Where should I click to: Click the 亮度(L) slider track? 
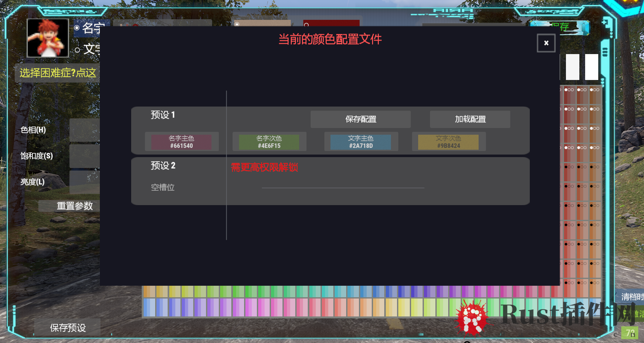click(x=84, y=182)
